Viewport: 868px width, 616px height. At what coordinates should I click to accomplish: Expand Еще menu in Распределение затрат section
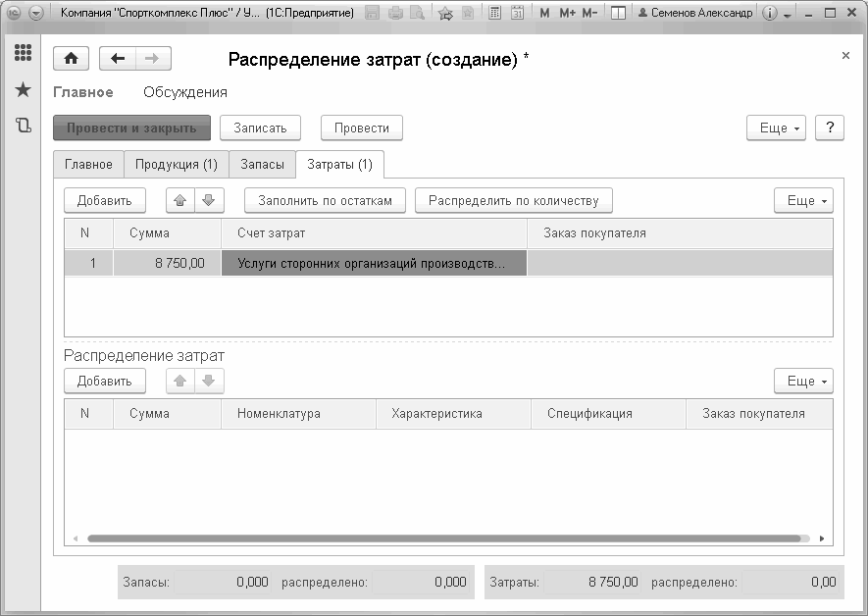(x=803, y=381)
